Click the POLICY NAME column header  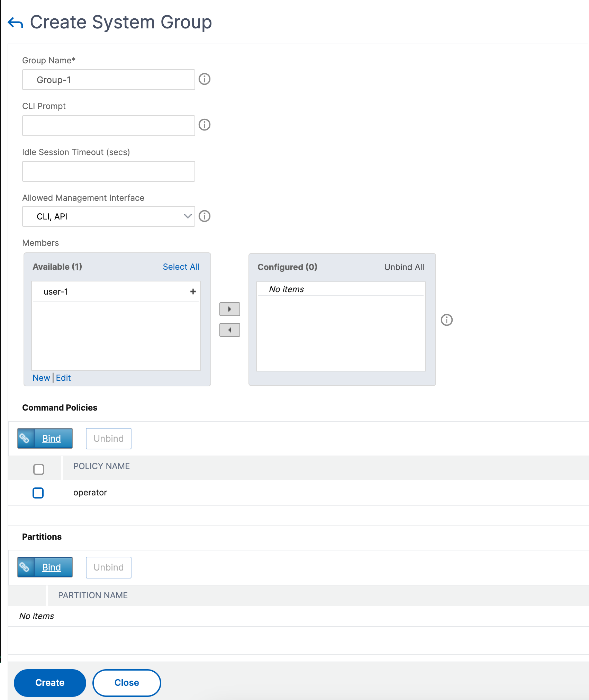click(101, 466)
